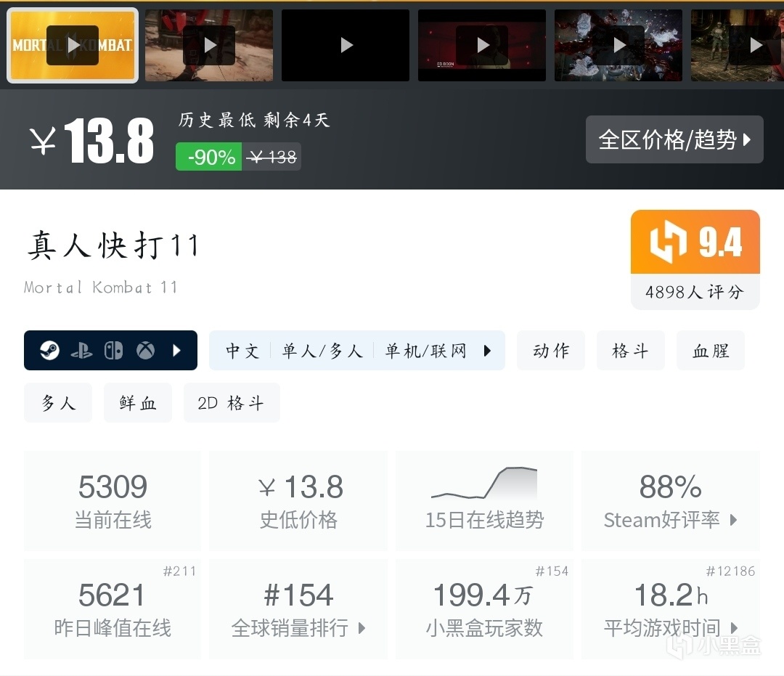This screenshot has height=676, width=784.
Task: Click the ¥13.8 current price
Action: [x=91, y=141]
